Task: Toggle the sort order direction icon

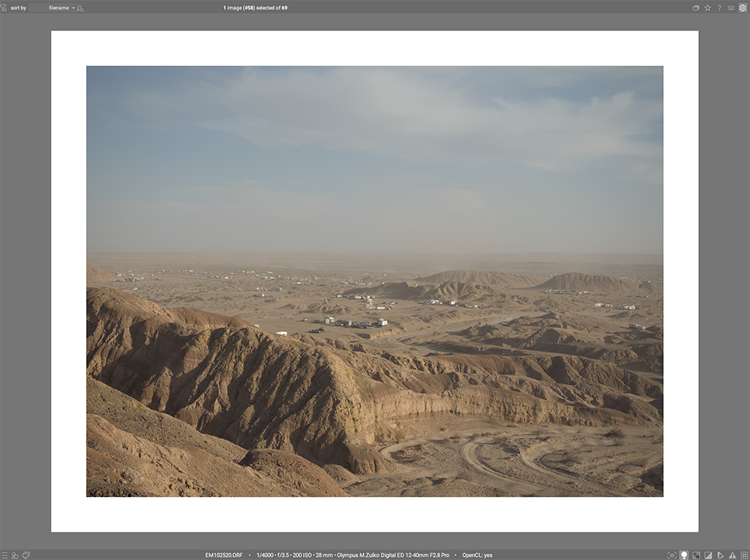Action: [81, 7]
